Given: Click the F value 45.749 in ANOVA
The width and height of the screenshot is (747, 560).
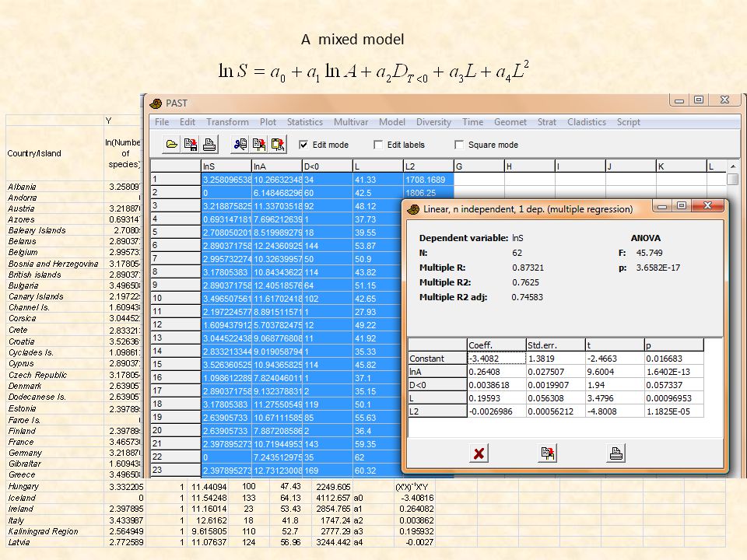Looking at the screenshot, I should click(649, 253).
